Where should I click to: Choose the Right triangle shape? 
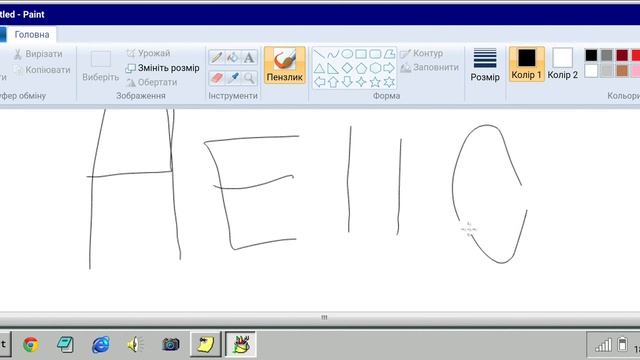tap(333, 68)
